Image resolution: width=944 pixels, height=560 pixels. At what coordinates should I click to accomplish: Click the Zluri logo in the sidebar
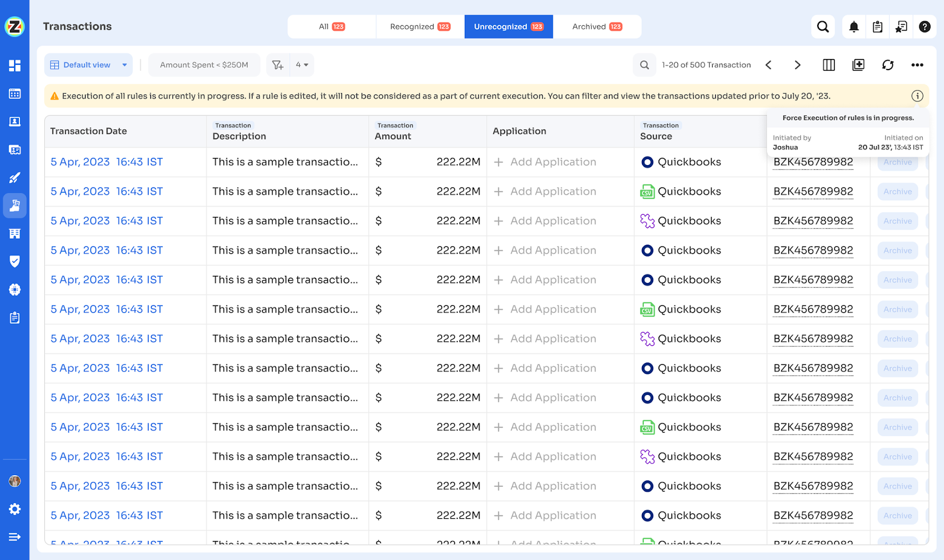[15, 26]
